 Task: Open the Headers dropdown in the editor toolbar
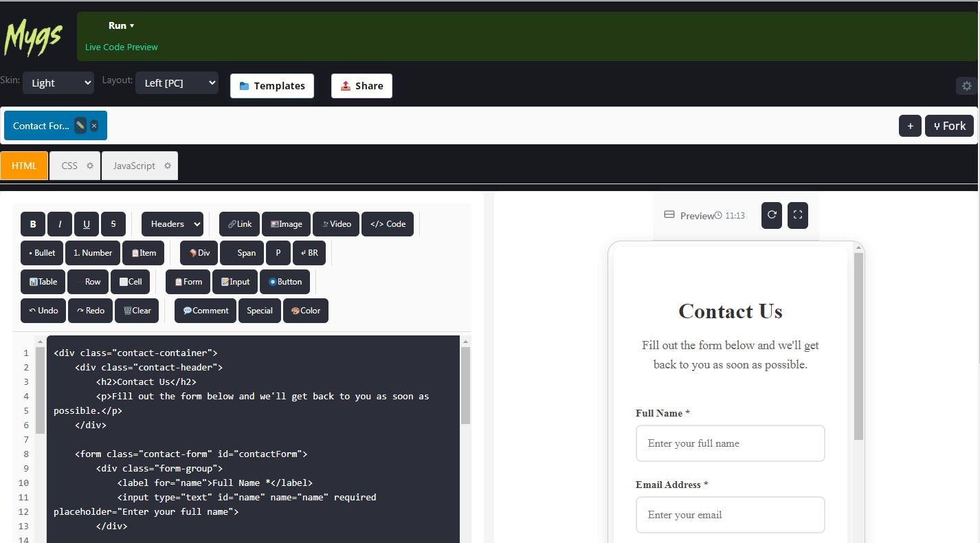[x=172, y=223]
